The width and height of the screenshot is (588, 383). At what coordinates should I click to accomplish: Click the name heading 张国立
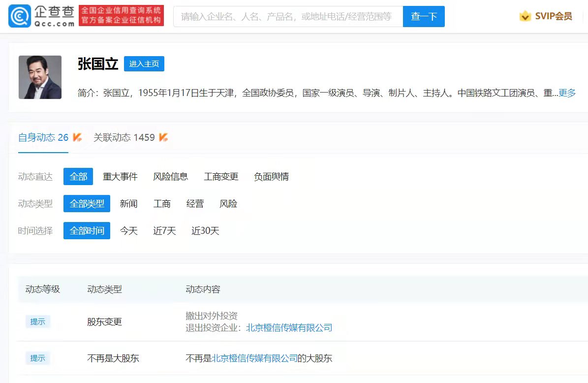click(98, 64)
